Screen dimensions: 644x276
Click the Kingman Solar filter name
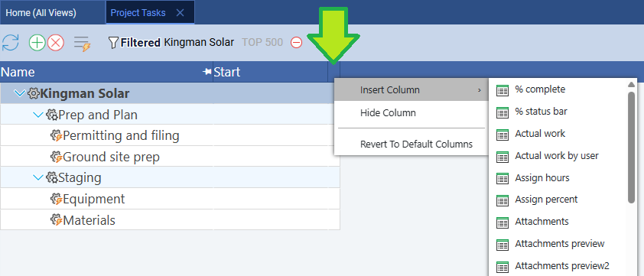point(199,42)
